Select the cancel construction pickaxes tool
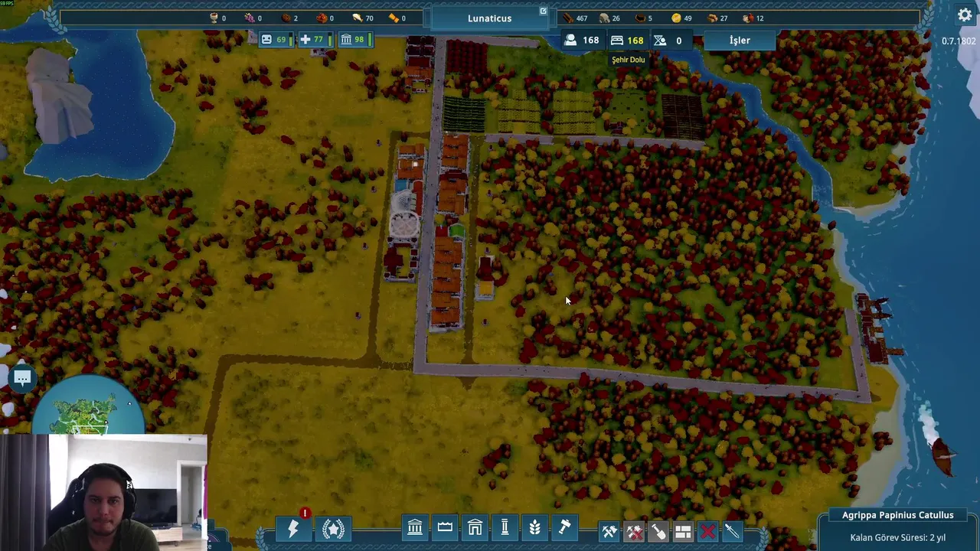The image size is (980, 551). (x=634, y=530)
